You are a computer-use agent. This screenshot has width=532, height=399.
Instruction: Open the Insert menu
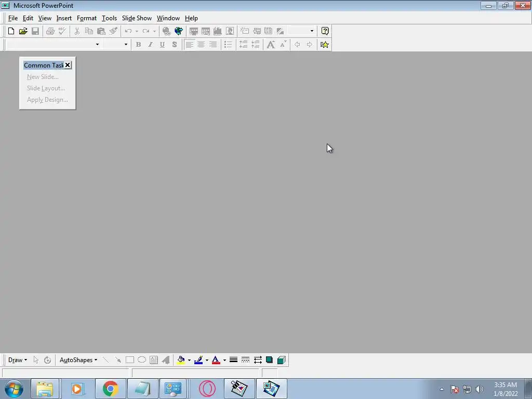(64, 18)
